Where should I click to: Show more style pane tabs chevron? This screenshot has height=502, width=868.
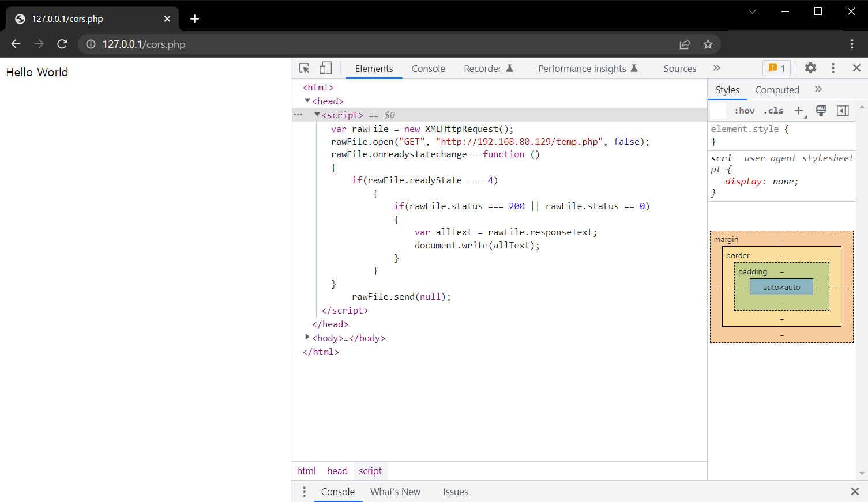coord(818,89)
